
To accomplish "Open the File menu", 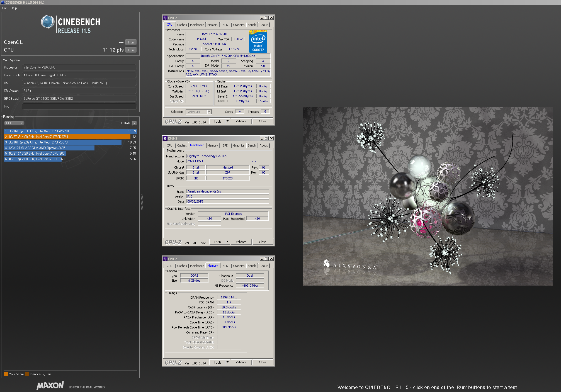I will [4, 8].
